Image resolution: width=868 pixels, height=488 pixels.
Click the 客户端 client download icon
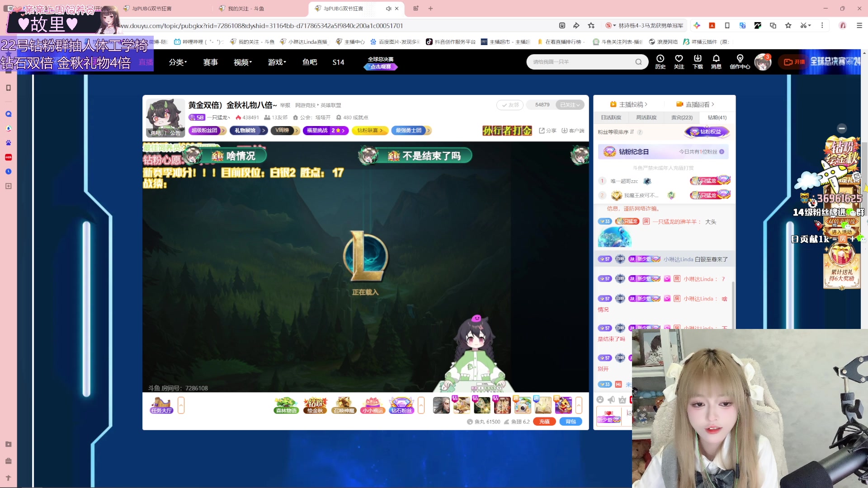(x=573, y=131)
